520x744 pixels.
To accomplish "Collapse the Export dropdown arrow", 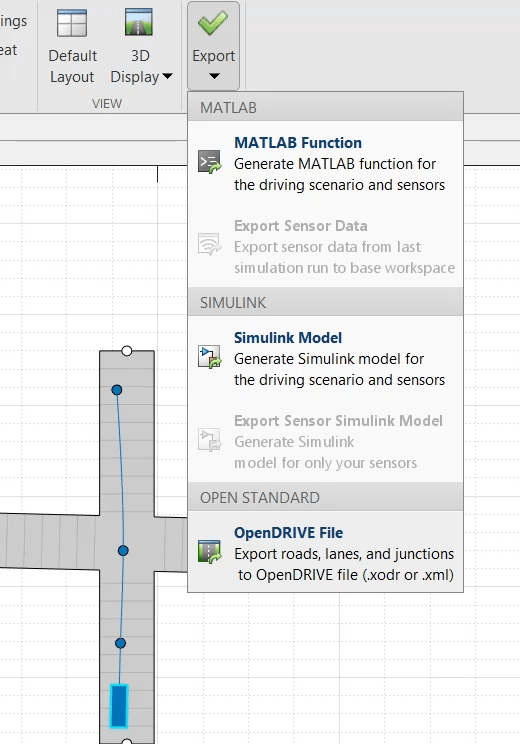I will tap(214, 76).
